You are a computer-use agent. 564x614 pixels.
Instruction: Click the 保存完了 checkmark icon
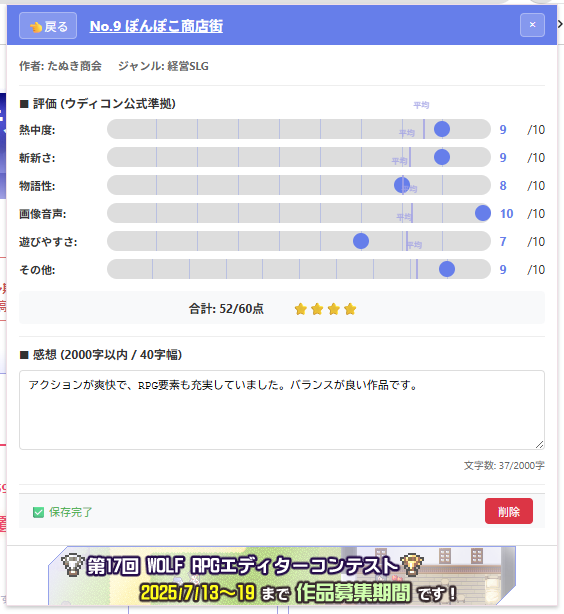pyautogui.click(x=38, y=512)
